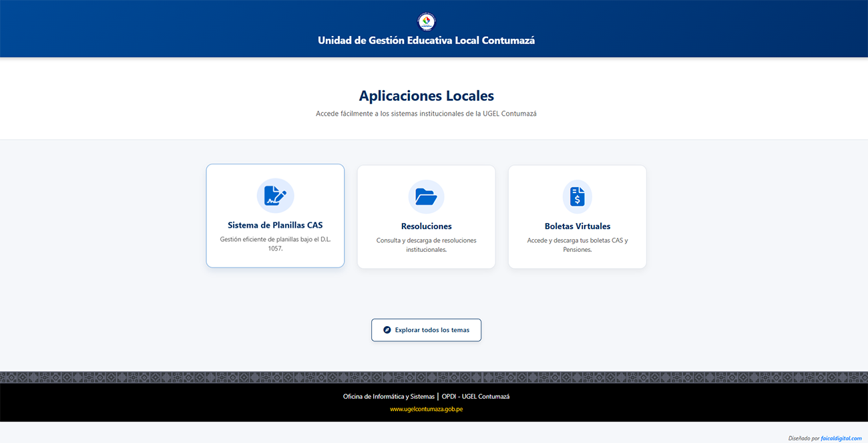
Task: Click the Unidad de Gestión Educativa Local header title
Action: 426,40
